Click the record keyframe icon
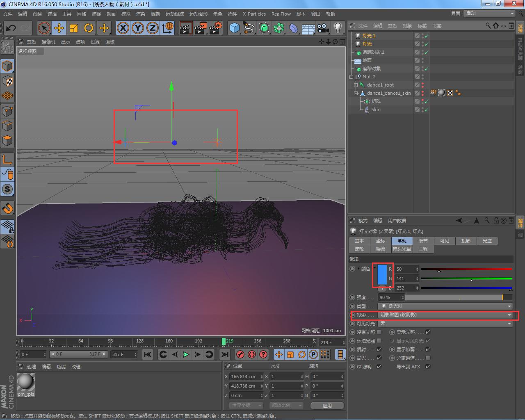Viewport: 525px width, 420px height. point(241,354)
